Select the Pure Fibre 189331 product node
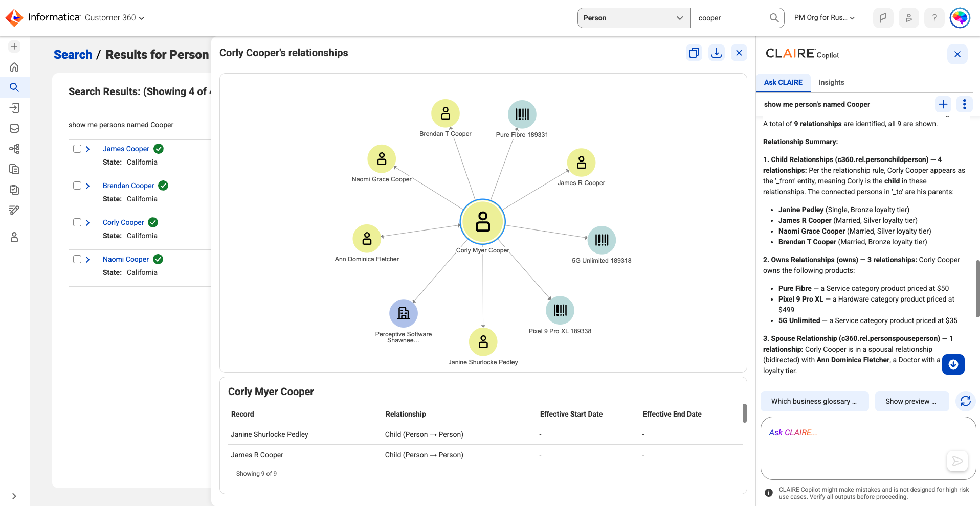 (x=522, y=114)
